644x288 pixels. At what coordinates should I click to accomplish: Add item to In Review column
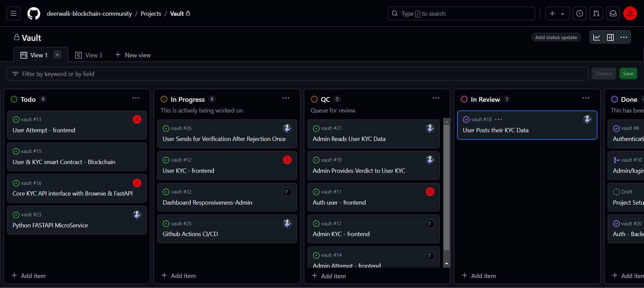479,276
